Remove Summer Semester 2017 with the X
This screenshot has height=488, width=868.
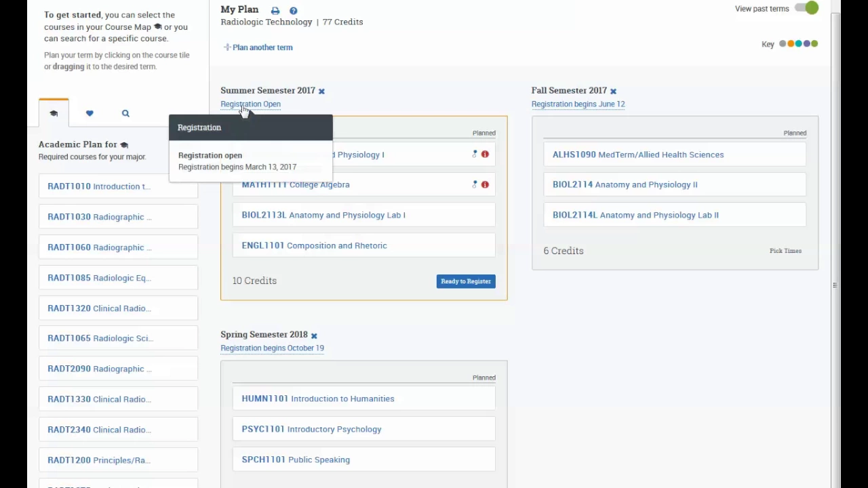pos(321,91)
